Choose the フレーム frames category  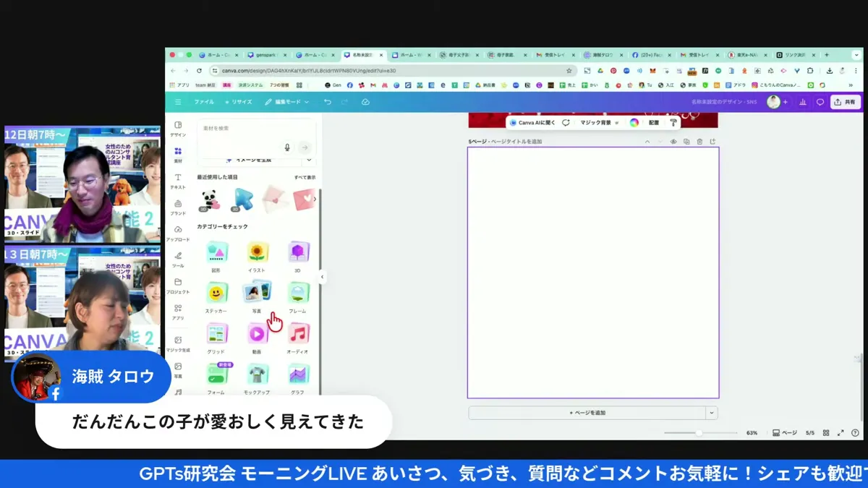point(297,297)
